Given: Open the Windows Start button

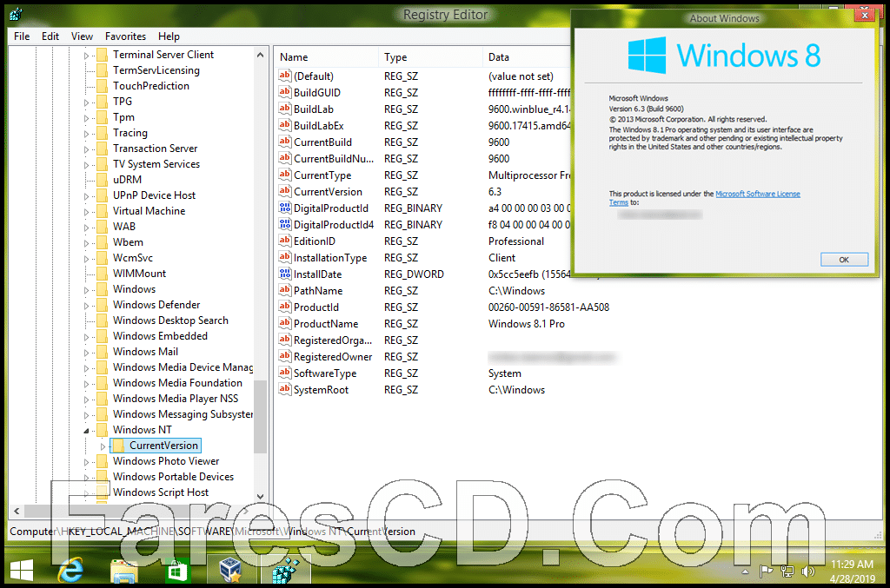Looking at the screenshot, I should pos(22,570).
